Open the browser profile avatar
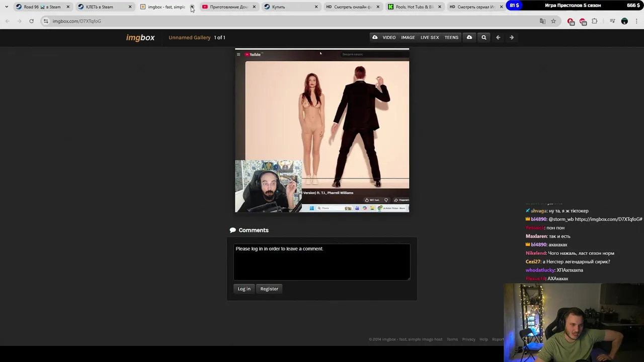644x362 pixels. pos(624,21)
